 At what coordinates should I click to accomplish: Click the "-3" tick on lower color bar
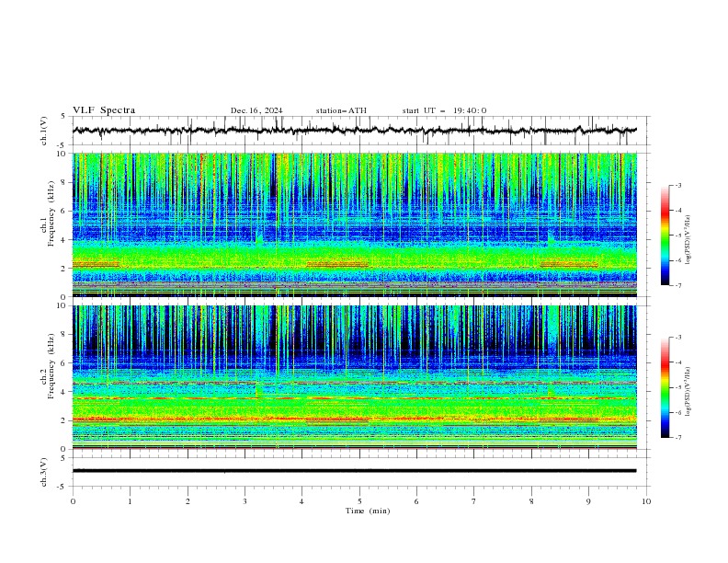(x=678, y=338)
